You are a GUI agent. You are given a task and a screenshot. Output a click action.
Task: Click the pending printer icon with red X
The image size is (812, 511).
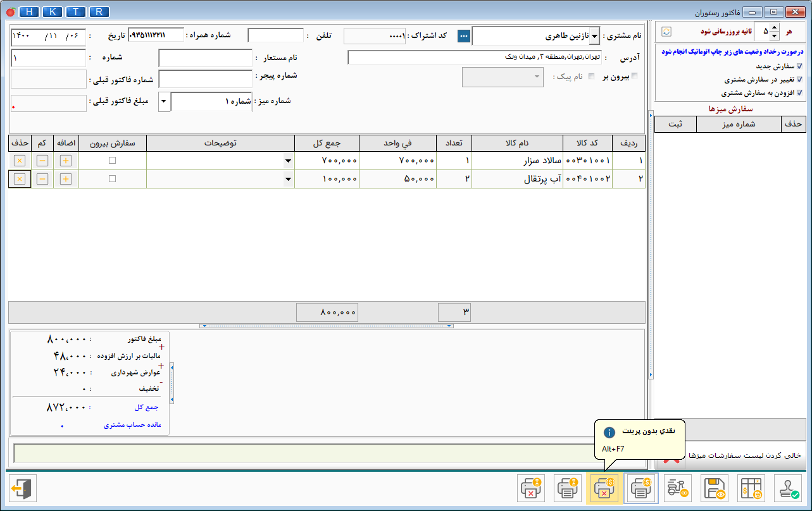(x=532, y=488)
